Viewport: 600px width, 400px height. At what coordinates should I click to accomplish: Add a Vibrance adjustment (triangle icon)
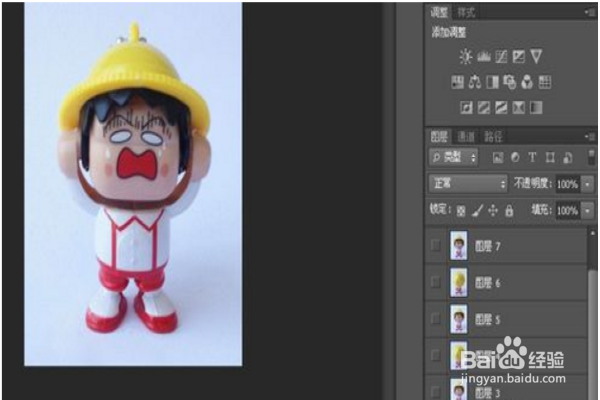pos(536,57)
